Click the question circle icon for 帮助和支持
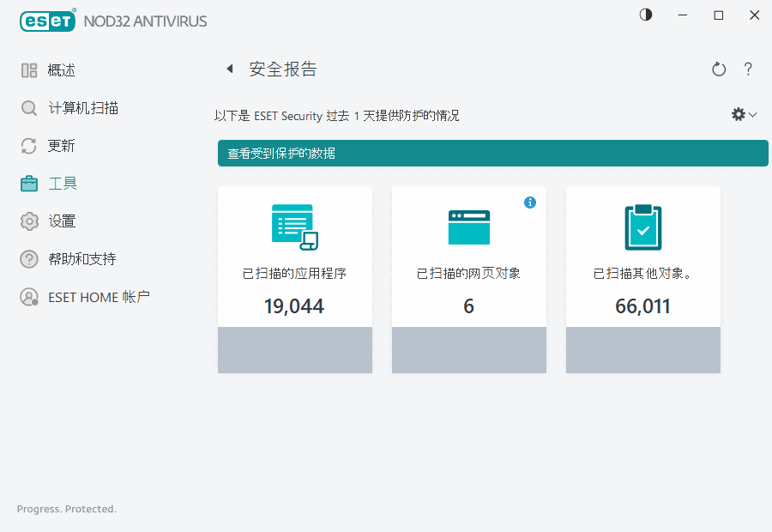The width and height of the screenshot is (772, 532). coord(29,259)
